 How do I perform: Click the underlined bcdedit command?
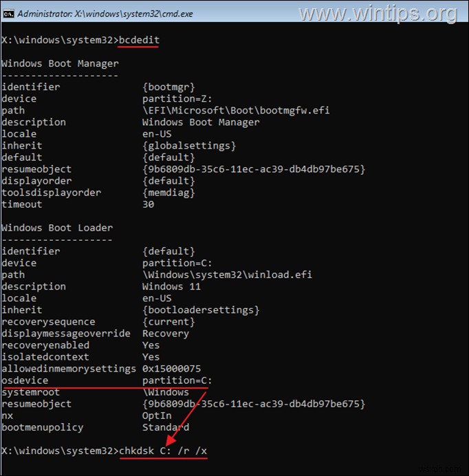coord(139,40)
